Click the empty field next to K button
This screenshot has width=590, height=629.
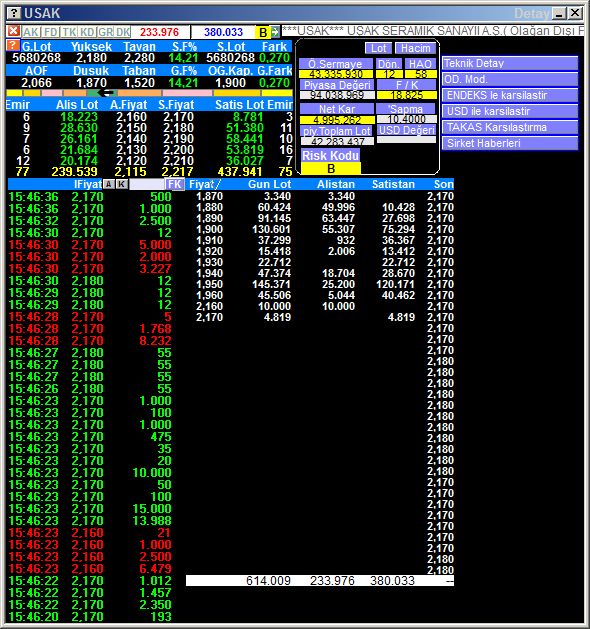coord(146,184)
